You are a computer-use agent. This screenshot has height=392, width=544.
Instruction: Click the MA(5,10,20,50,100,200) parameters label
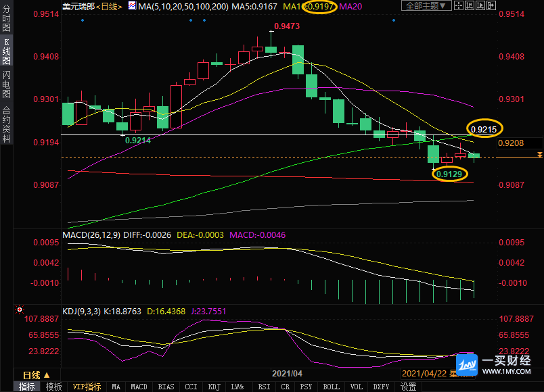pos(183,6)
